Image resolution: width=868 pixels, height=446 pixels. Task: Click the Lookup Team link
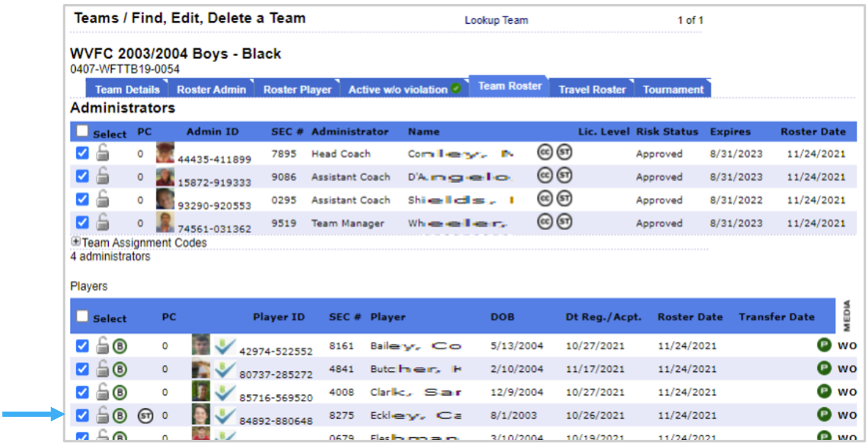(x=496, y=20)
